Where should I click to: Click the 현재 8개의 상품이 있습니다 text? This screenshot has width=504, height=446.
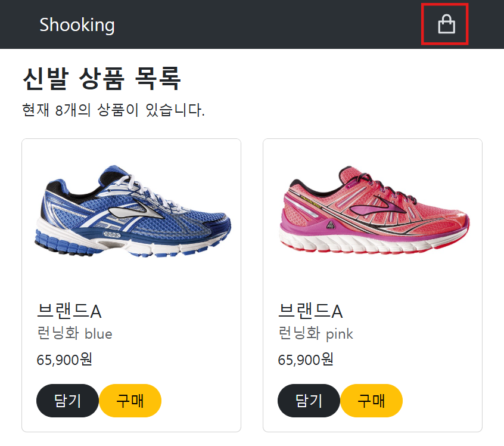(x=113, y=110)
